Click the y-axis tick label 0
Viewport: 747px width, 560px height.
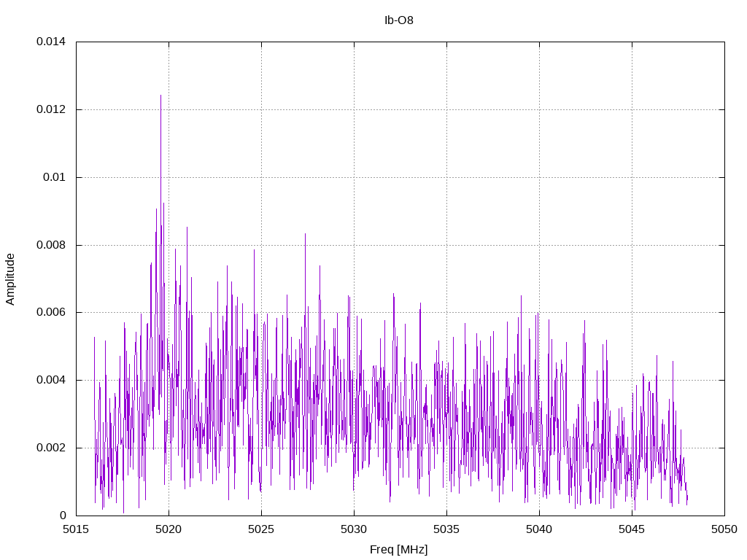pyautogui.click(x=63, y=516)
